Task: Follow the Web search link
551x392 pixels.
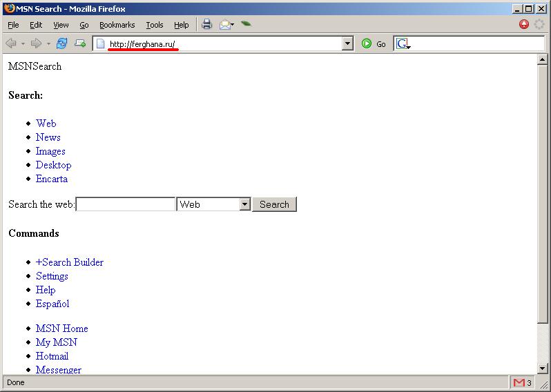Action: point(46,124)
